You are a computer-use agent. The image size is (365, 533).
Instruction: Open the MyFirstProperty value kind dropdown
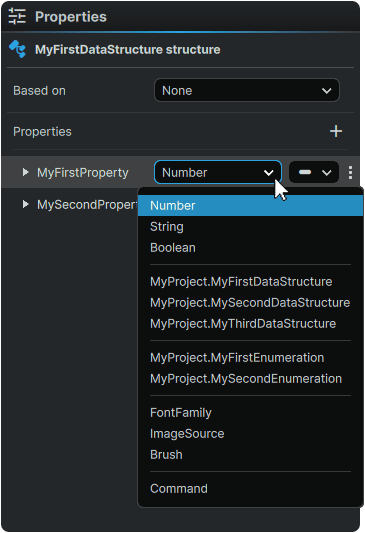[314, 172]
